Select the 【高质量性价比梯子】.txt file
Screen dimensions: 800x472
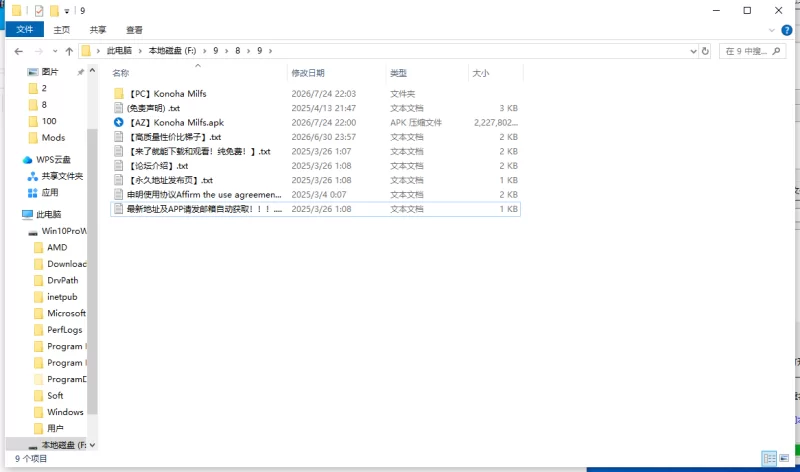[315, 137]
